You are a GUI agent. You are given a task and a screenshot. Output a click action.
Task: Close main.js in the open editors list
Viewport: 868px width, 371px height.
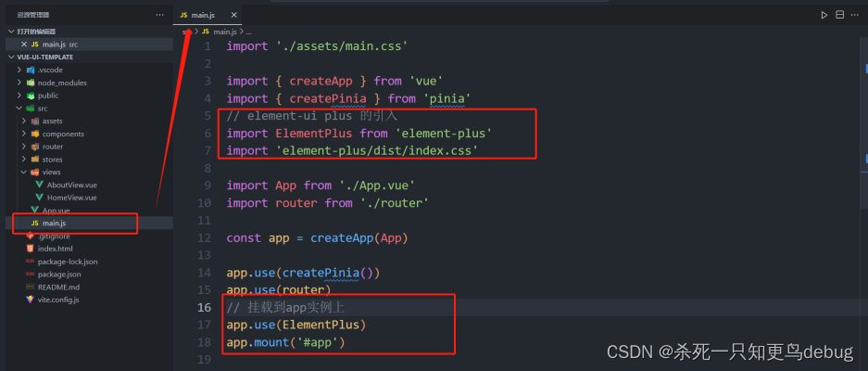(24, 45)
